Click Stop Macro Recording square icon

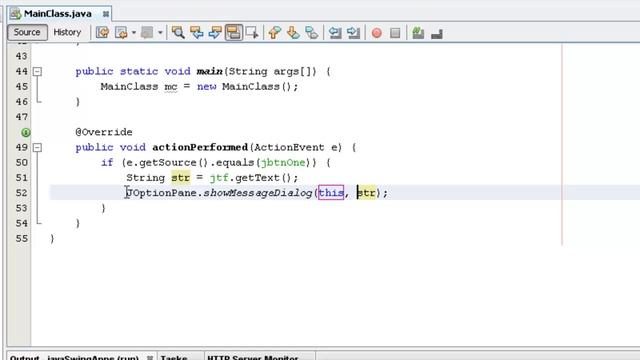point(395,33)
